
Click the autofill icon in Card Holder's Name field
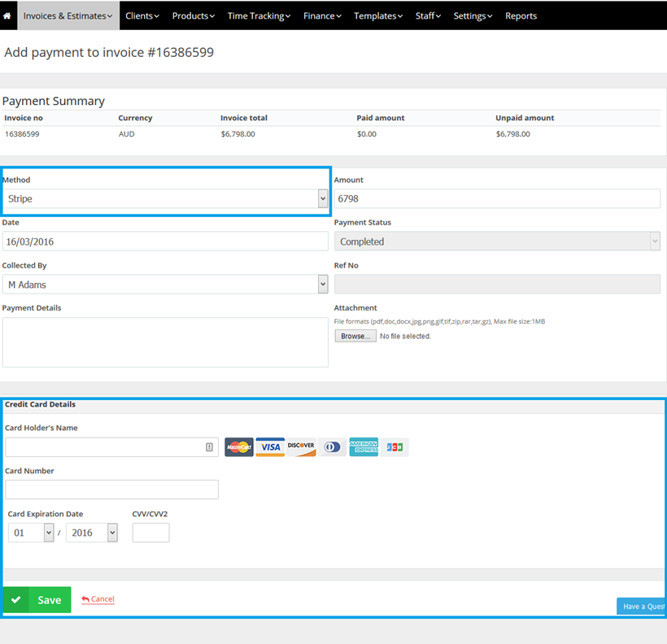(209, 447)
